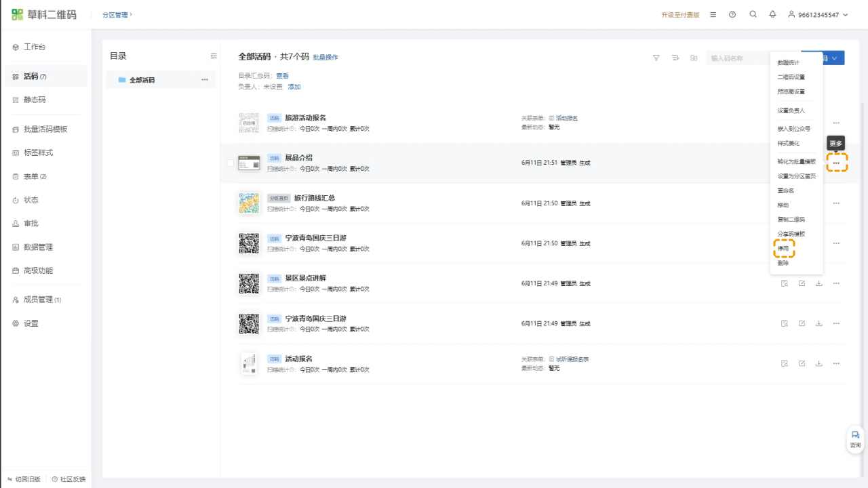Select 停用 in the context menu
Image resolution: width=868 pixels, height=488 pixels.
click(783, 249)
